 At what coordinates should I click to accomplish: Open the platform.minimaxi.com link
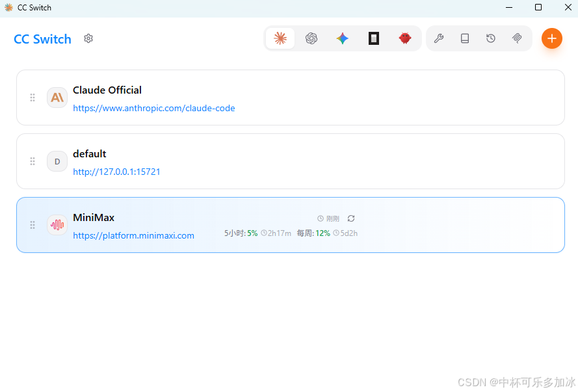[x=133, y=236]
